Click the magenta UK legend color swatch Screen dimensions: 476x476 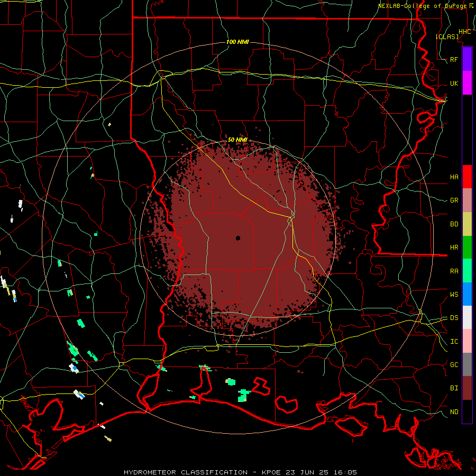[467, 83]
